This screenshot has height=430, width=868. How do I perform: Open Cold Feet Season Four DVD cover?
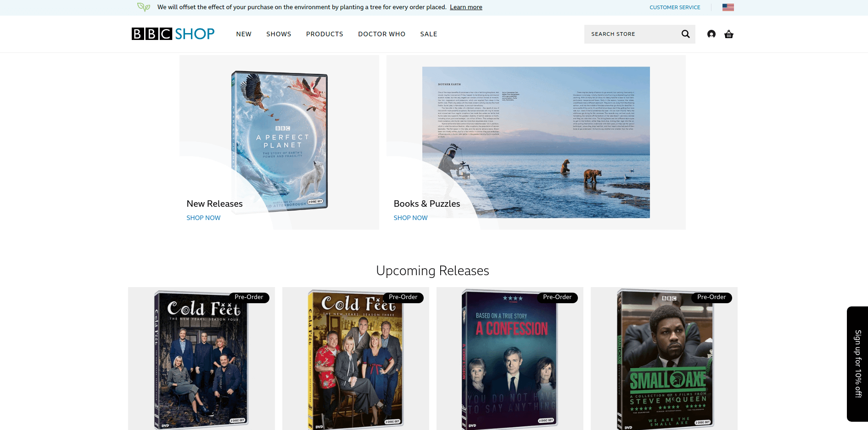202,360
